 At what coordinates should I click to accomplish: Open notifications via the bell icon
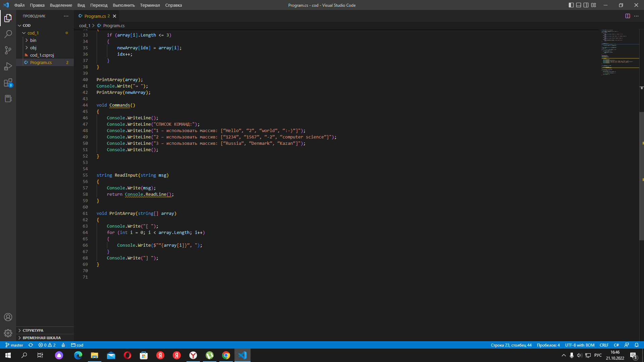pos(637,345)
